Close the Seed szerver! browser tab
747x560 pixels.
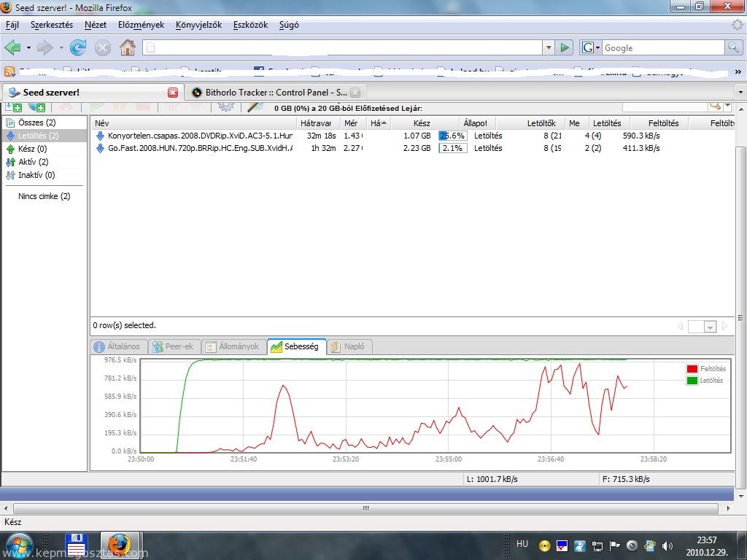(x=173, y=93)
